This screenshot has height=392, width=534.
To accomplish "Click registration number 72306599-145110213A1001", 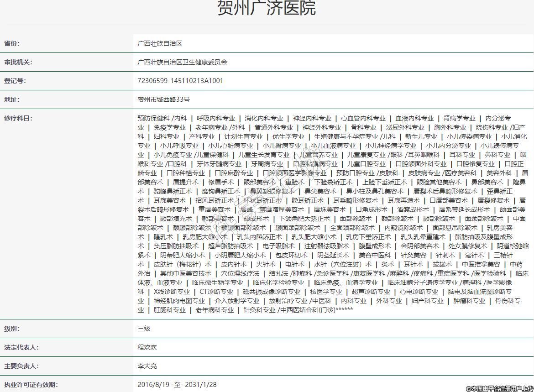I will 180,81.
